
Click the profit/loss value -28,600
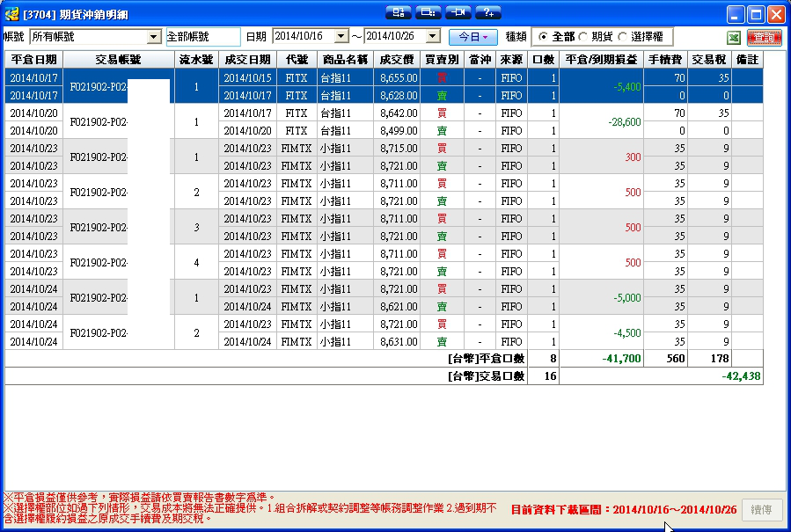625,122
